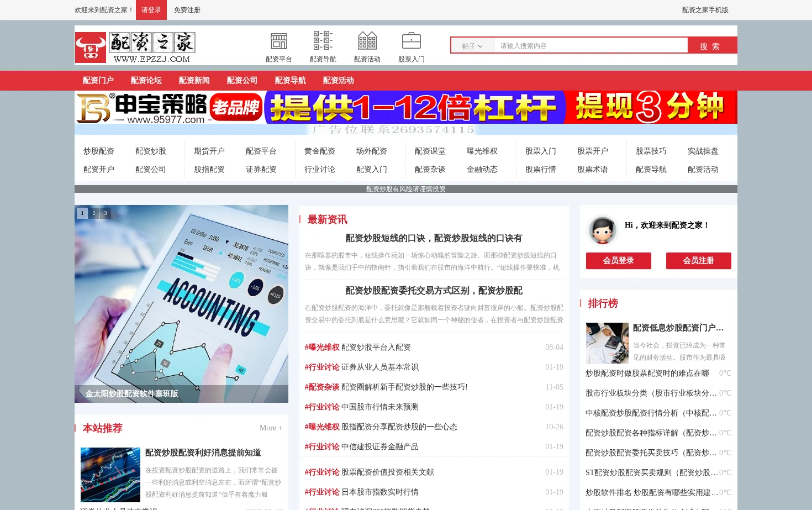Select 配资新闻 in red nav bar

click(x=194, y=81)
